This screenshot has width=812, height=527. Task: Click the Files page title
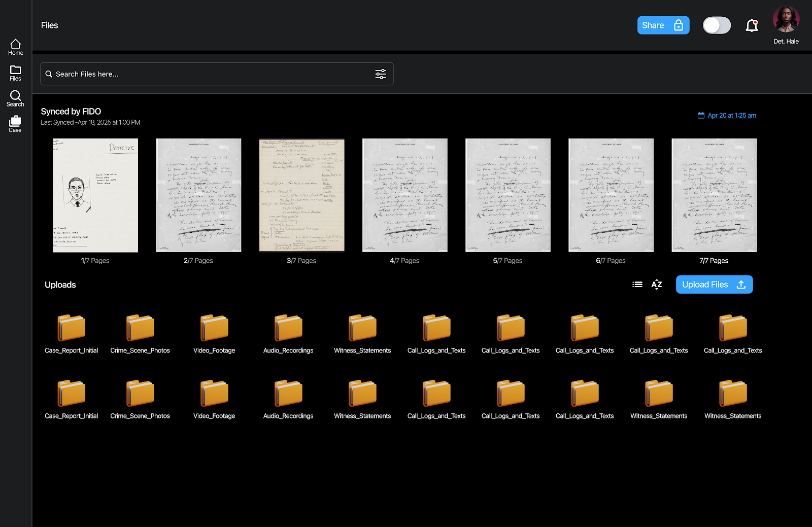(49, 25)
